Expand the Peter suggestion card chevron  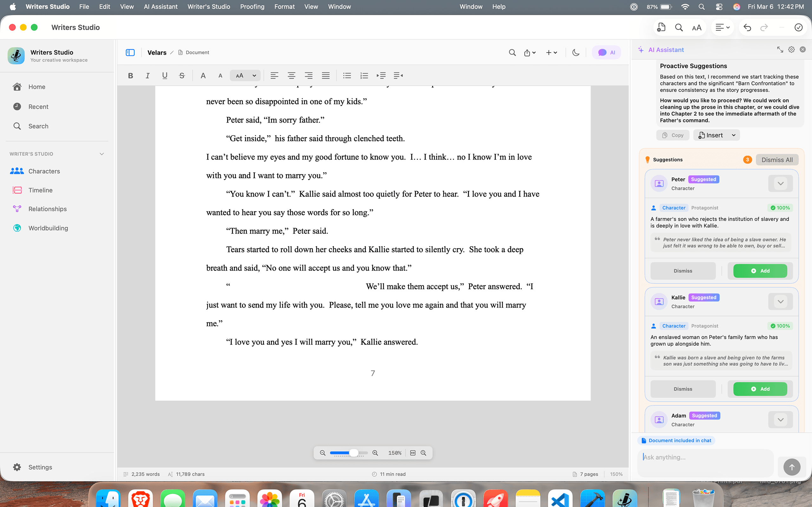[781, 183]
